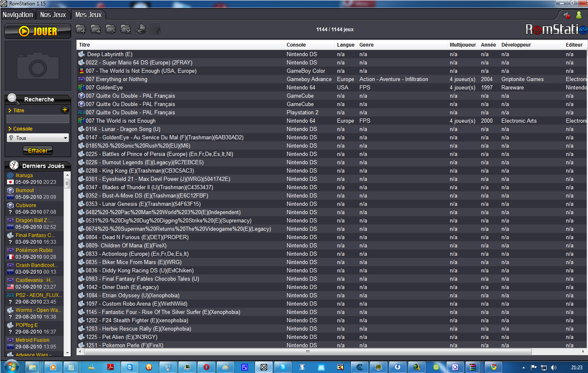Click the JOUER play button

click(x=38, y=31)
